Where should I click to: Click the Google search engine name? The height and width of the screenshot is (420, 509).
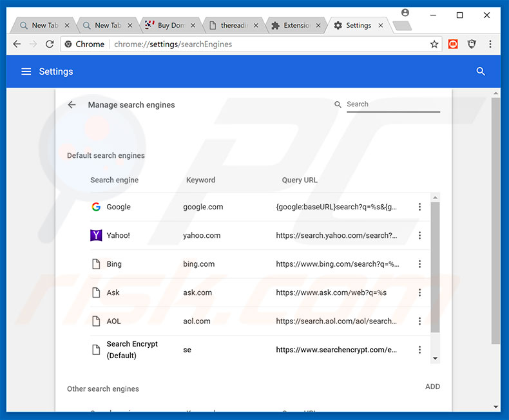(x=119, y=207)
